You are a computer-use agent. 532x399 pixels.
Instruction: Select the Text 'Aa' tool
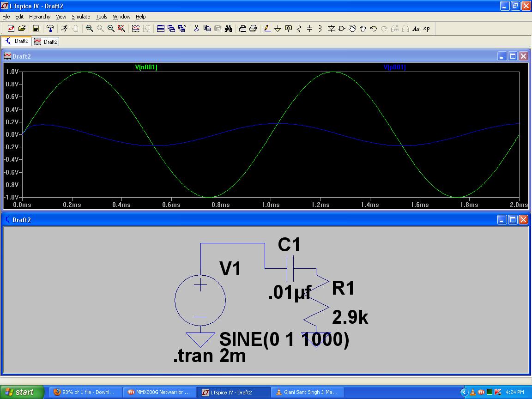point(416,29)
